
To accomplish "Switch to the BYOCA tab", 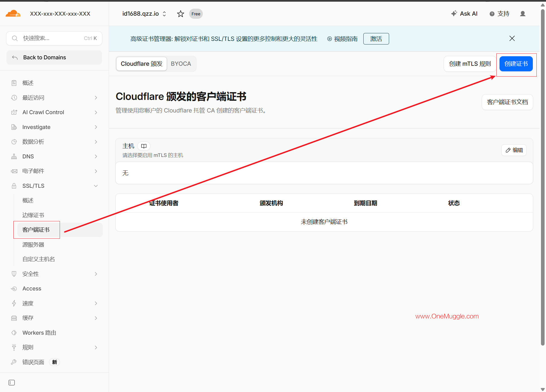I will (181, 64).
